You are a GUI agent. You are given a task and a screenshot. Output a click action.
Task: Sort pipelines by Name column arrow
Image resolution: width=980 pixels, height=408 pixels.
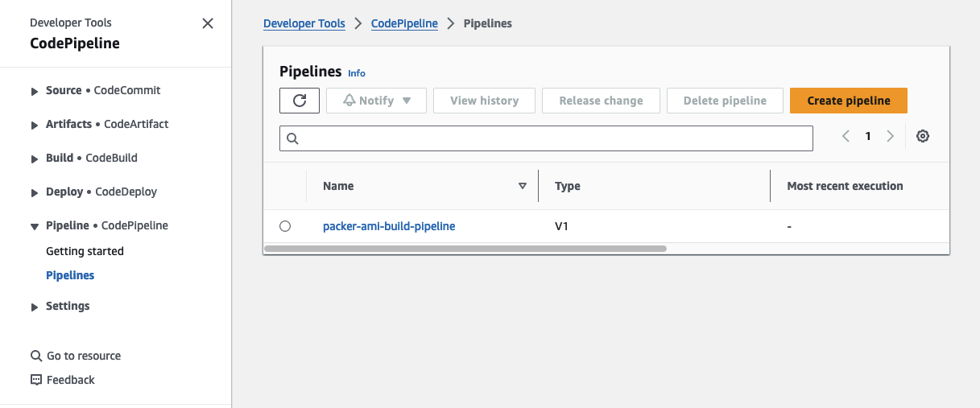click(x=522, y=186)
